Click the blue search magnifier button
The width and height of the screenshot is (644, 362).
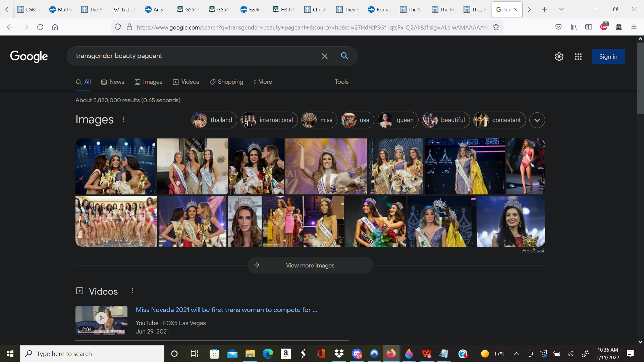(x=344, y=56)
